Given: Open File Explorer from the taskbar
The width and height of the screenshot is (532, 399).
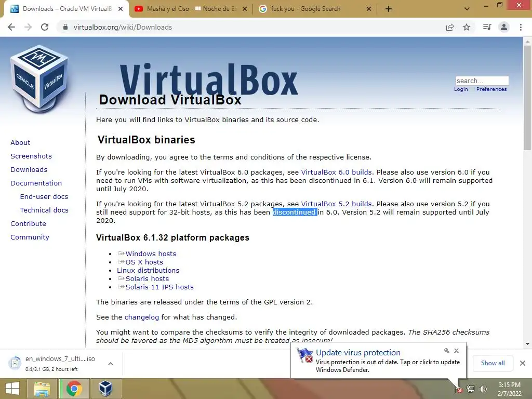Looking at the screenshot, I should [x=42, y=389].
